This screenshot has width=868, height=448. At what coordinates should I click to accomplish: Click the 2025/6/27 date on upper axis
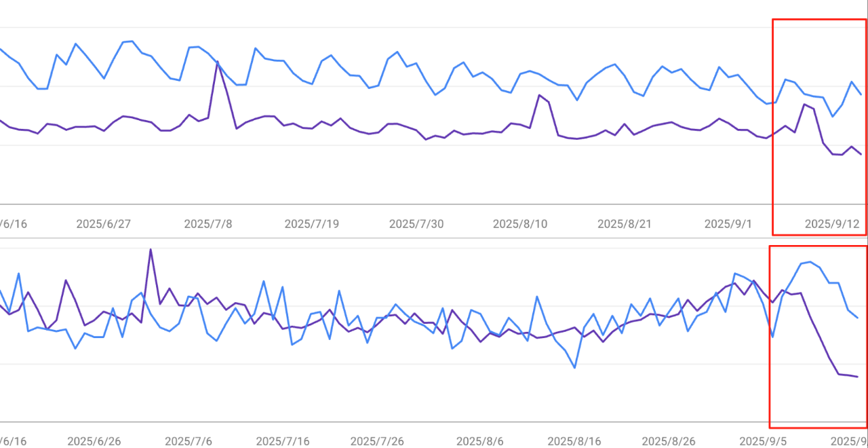pyautogui.click(x=103, y=224)
